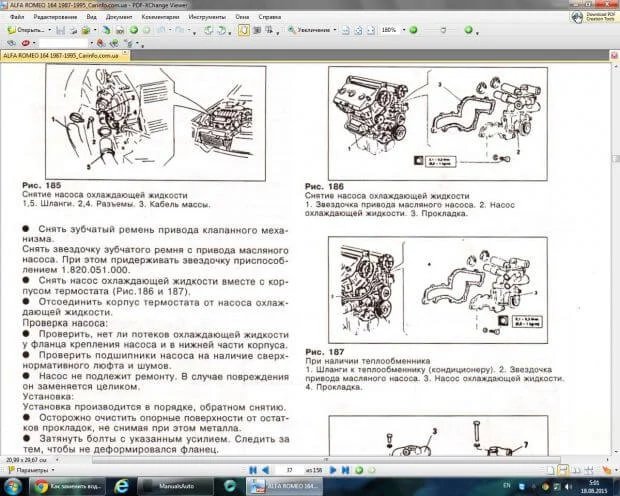Jump to the last page icon
This screenshot has height=496, width=620.
tap(345, 469)
